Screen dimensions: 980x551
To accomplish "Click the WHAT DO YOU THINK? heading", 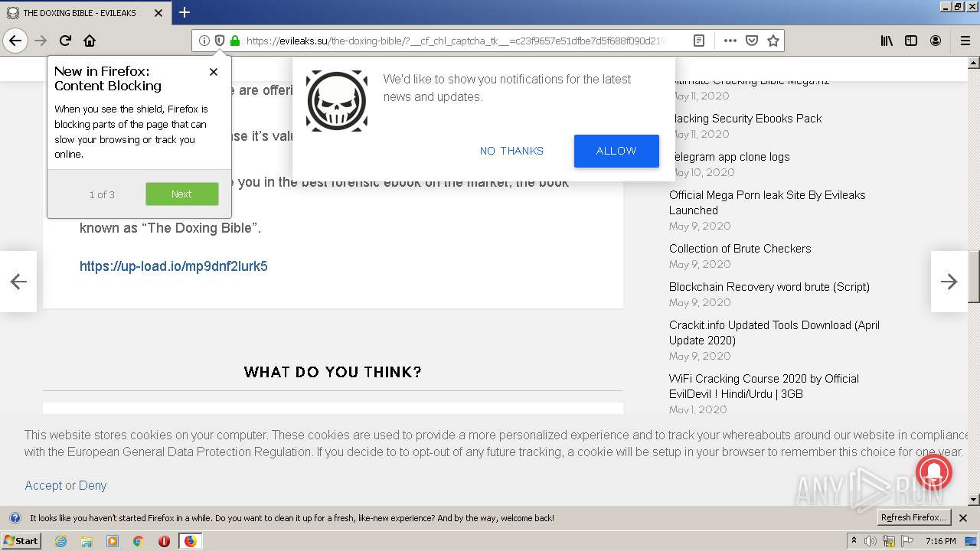I will (333, 372).
